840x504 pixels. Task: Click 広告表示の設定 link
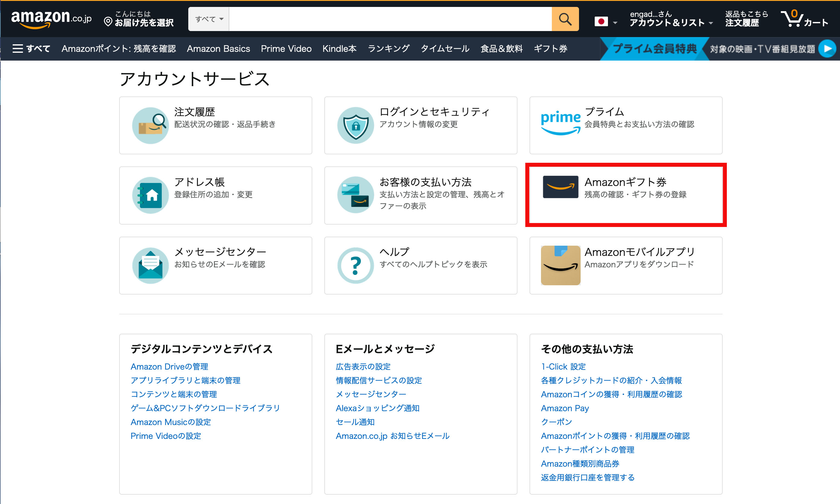[x=363, y=367]
